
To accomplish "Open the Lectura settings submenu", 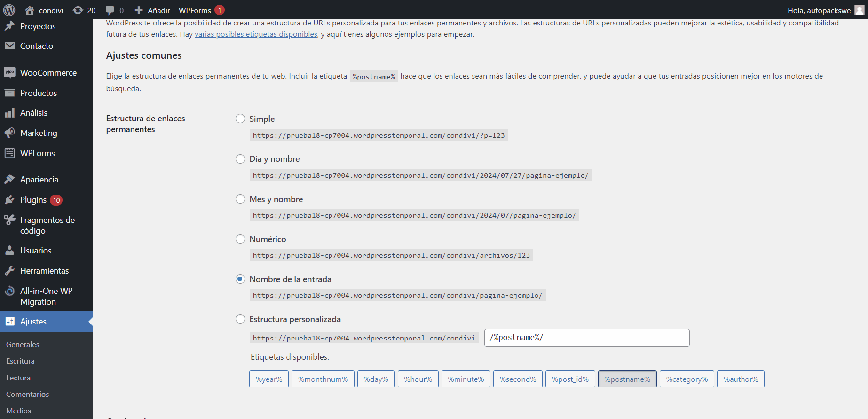I will (18, 378).
